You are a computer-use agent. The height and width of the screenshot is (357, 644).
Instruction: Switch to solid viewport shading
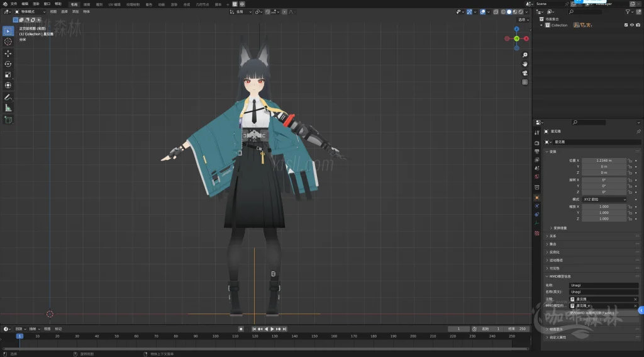(509, 12)
